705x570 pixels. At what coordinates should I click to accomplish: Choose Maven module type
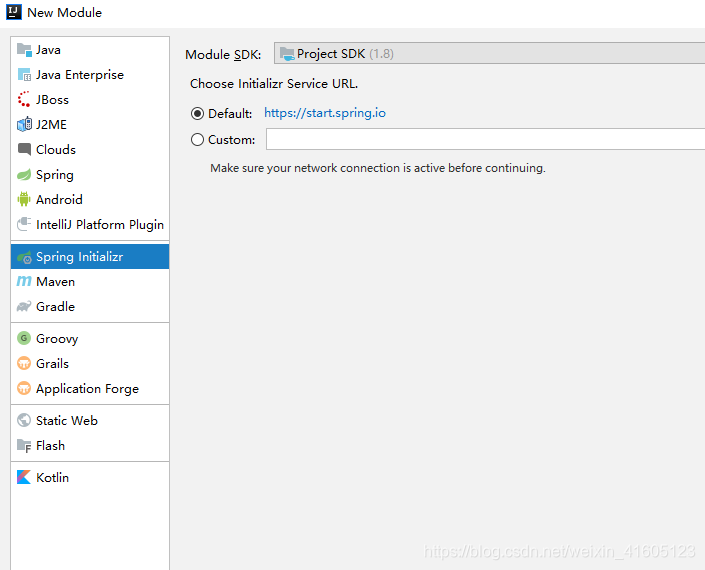[x=90, y=281]
